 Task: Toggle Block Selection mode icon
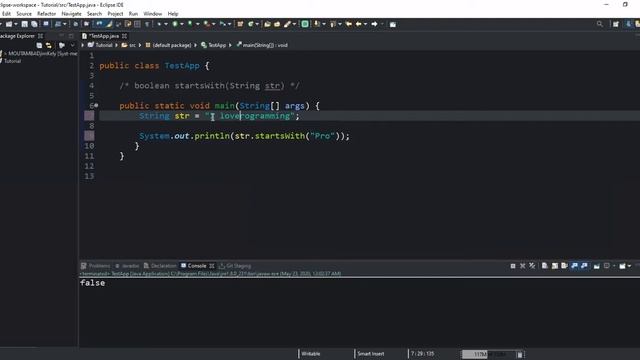137,24
